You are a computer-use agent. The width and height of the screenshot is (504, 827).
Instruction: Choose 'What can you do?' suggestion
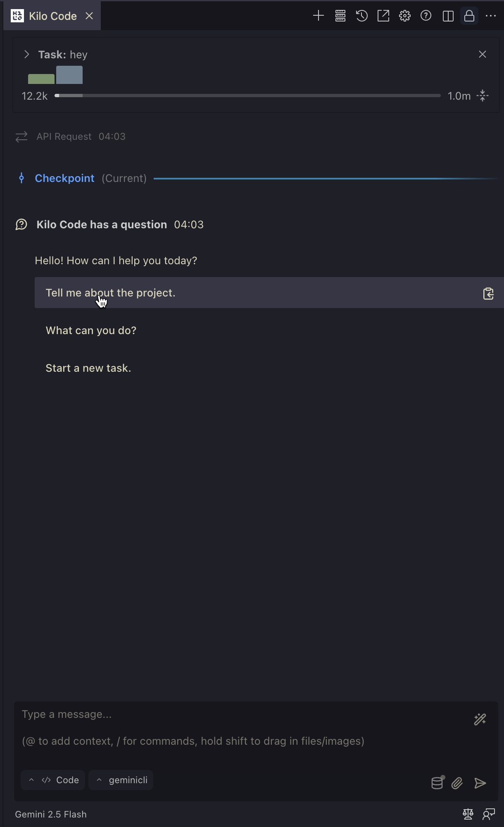pyautogui.click(x=91, y=330)
